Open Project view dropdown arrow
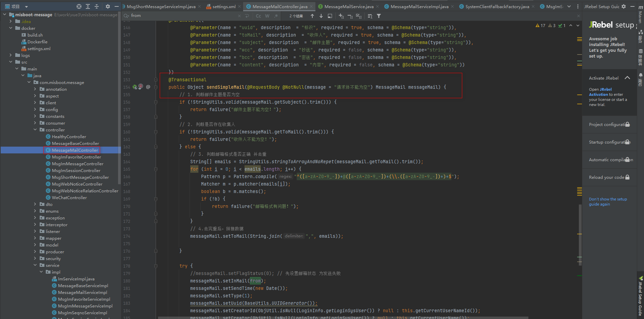 pyautogui.click(x=26, y=6)
